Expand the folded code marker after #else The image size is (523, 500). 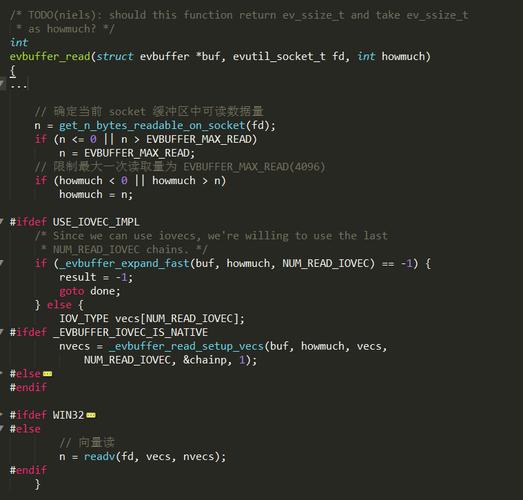pos(47,374)
